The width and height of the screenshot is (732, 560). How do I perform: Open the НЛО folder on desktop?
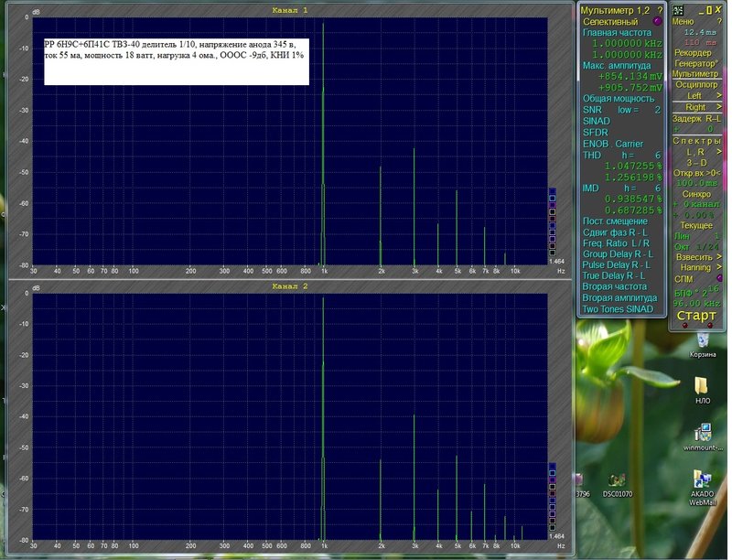[x=702, y=390]
